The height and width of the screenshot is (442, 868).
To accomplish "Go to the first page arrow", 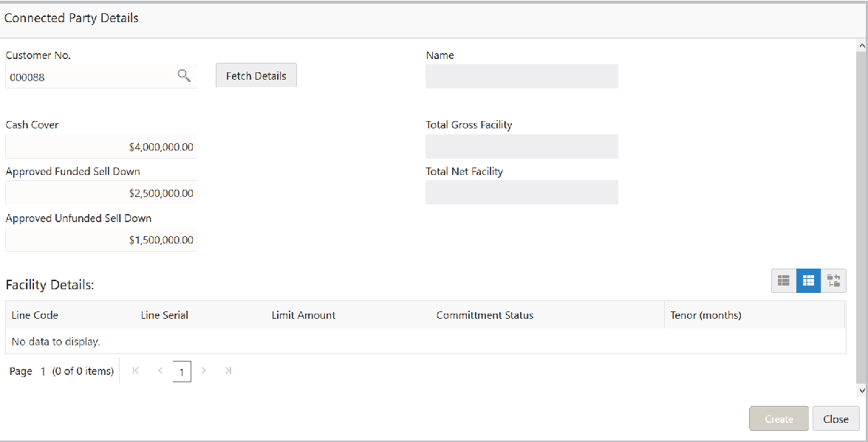I will 136,370.
